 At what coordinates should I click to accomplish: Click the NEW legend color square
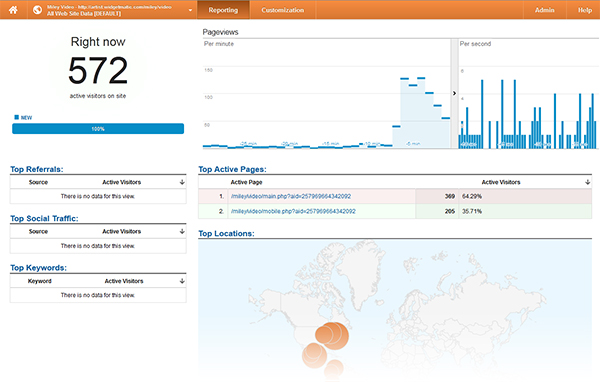point(16,117)
